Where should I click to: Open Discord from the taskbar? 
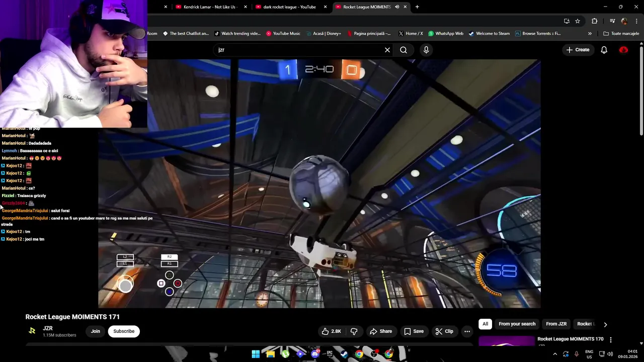click(315, 354)
